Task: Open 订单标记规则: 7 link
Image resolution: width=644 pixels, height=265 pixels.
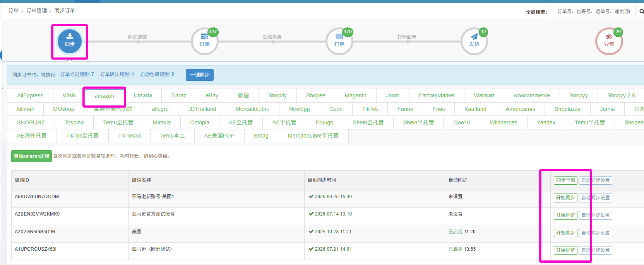Action: tap(77, 75)
